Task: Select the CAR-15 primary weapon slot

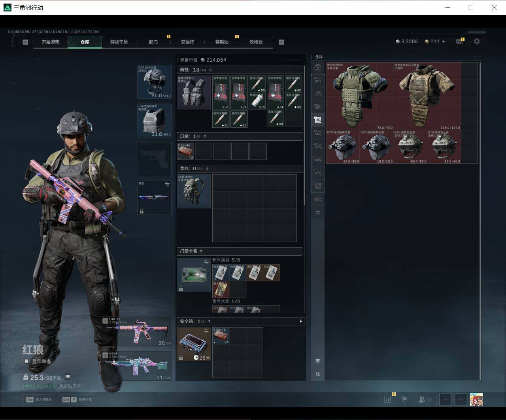Action: tap(136, 331)
